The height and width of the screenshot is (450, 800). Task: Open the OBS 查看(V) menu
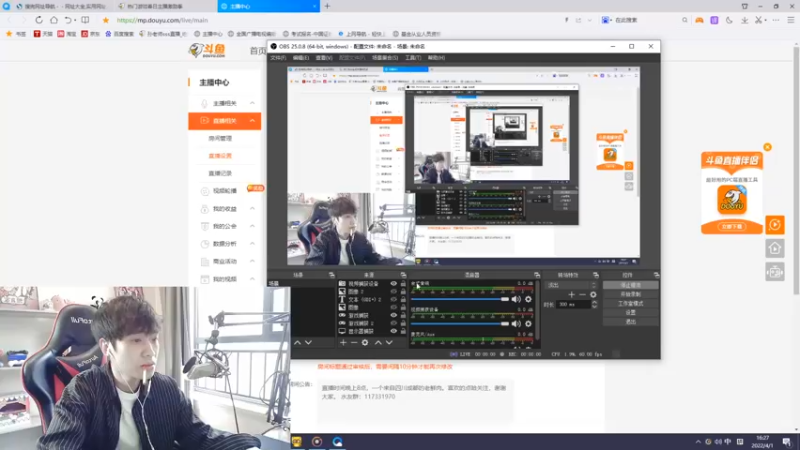[323, 58]
